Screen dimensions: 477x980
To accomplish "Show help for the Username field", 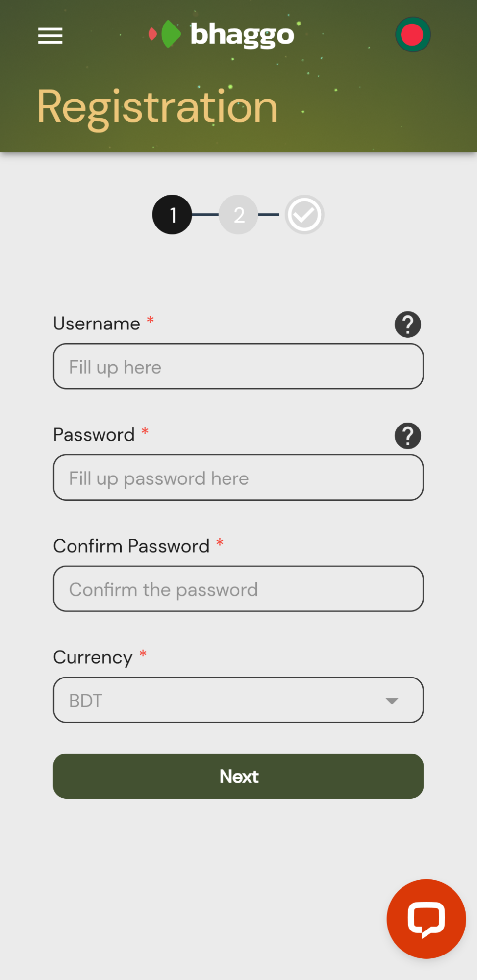I will [407, 325].
